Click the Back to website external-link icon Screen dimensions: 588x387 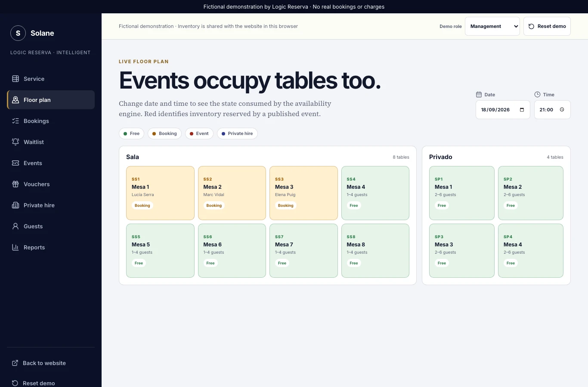point(15,363)
